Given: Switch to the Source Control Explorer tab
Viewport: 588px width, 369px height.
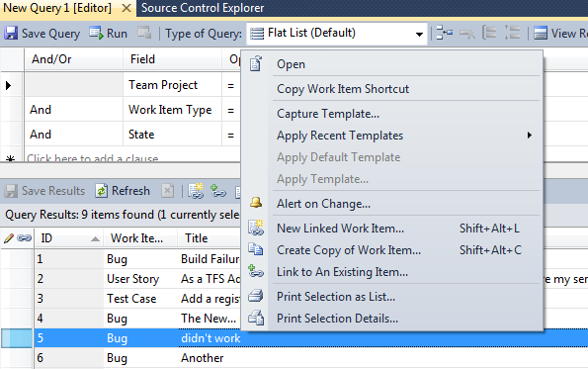Looking at the screenshot, I should coord(203,8).
